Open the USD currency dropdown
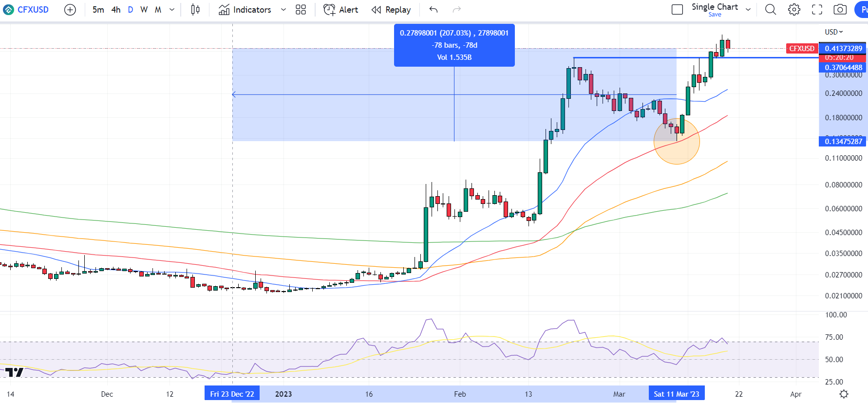The width and height of the screenshot is (868, 403). (x=833, y=32)
